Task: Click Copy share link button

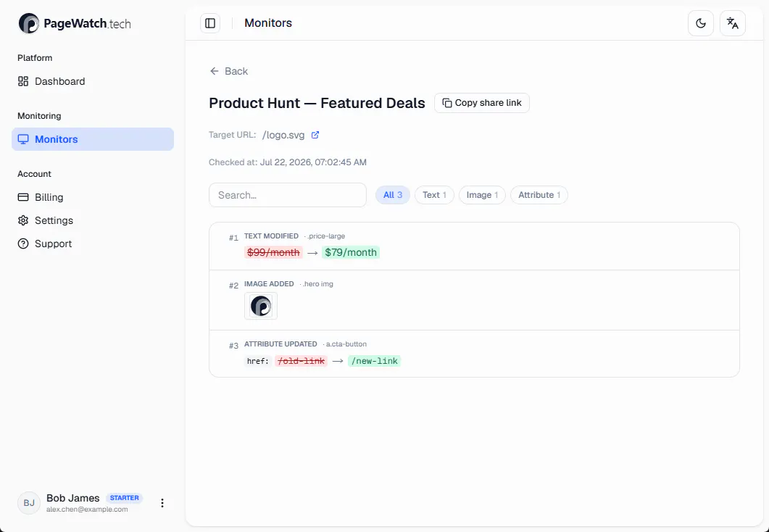Action: [x=481, y=103]
